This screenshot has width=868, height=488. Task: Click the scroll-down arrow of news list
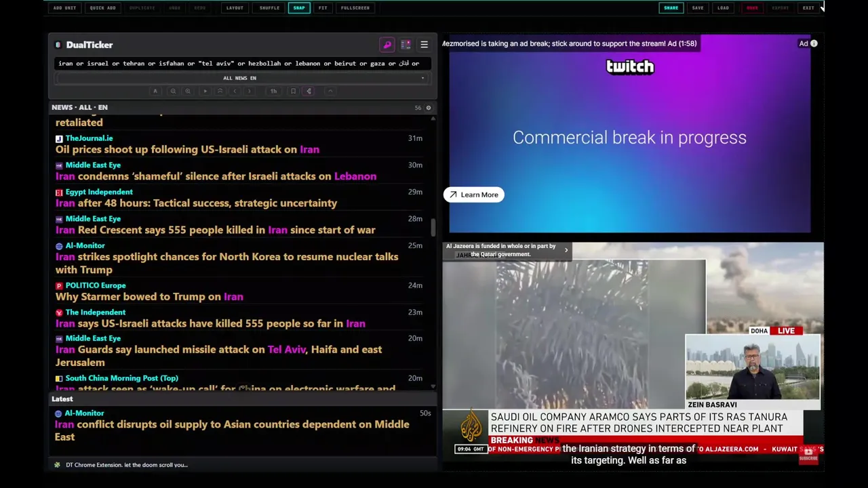click(433, 386)
